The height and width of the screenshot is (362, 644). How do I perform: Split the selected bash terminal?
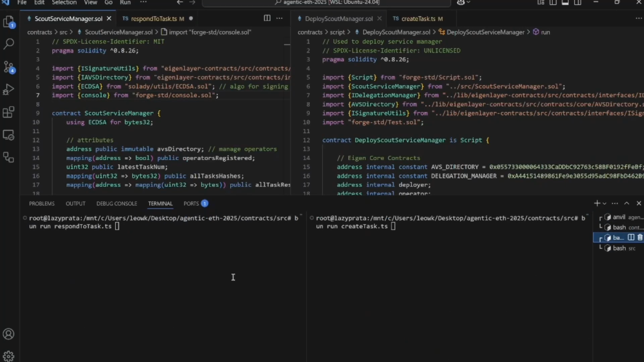point(631,237)
